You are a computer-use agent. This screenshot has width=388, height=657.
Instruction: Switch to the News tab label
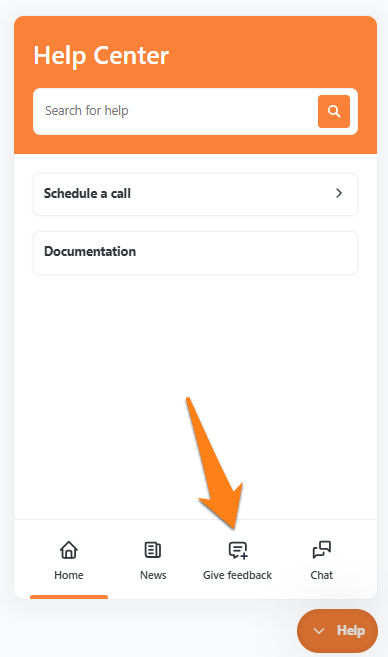point(153,575)
